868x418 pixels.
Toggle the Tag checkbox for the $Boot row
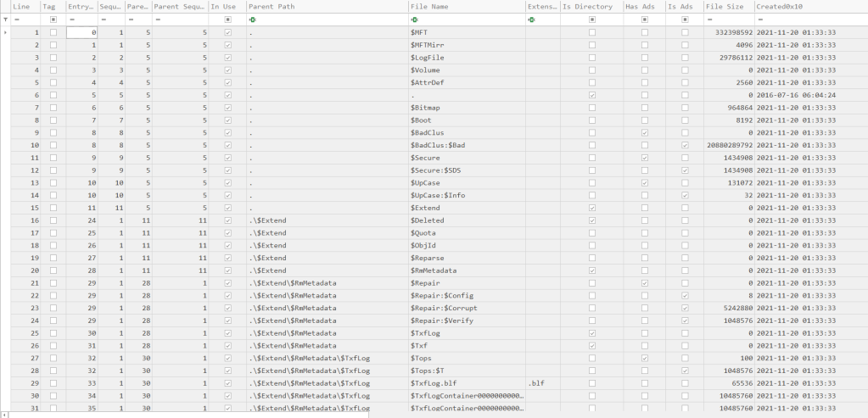pyautogui.click(x=53, y=120)
